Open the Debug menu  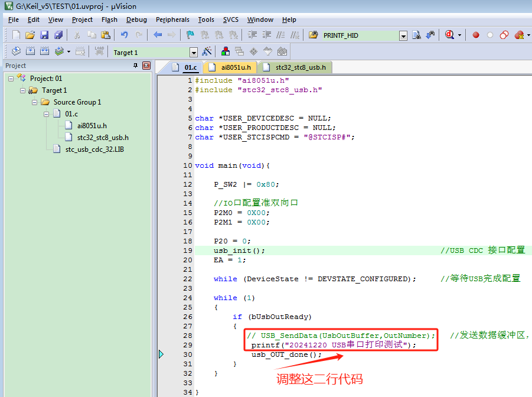point(136,19)
